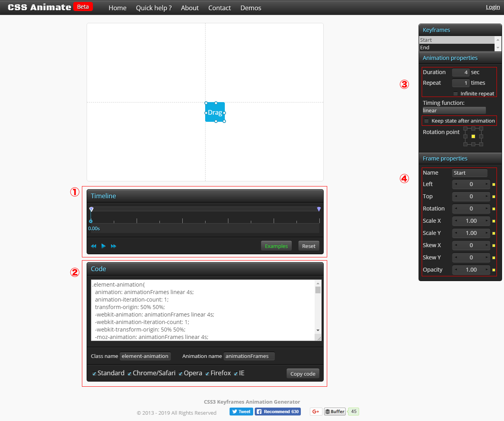Select the center rotation point handle
This screenshot has width=504, height=421.
click(473, 136)
